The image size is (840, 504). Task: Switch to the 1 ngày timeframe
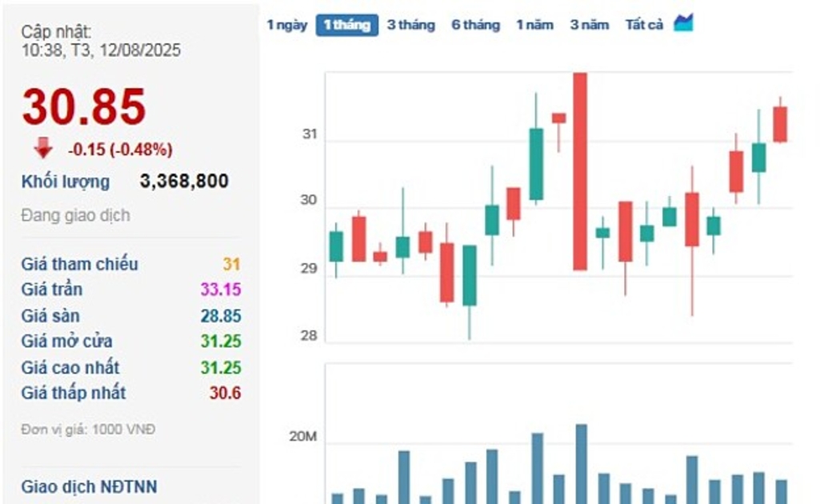286,25
